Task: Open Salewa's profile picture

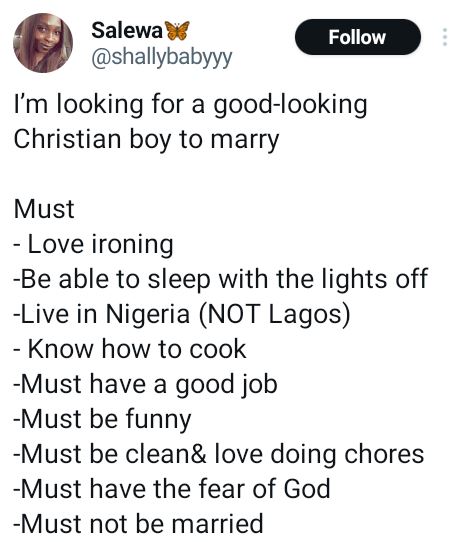Action: [43, 43]
